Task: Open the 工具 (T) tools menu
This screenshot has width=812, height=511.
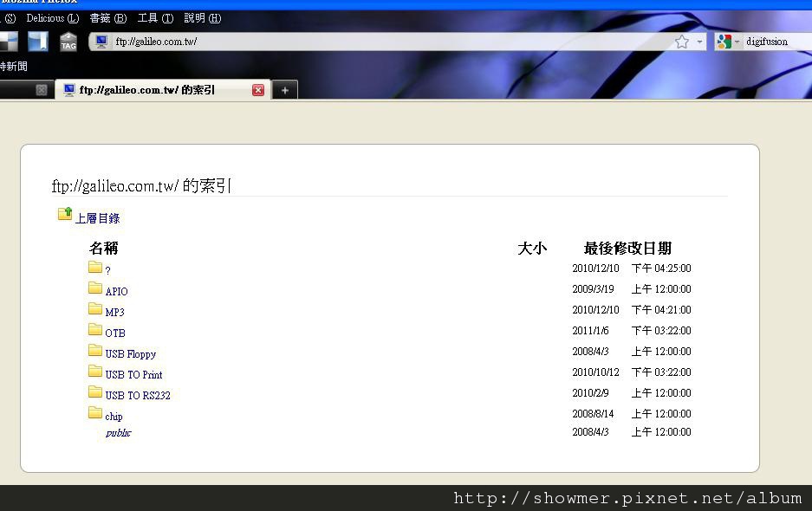Action: 155,18
